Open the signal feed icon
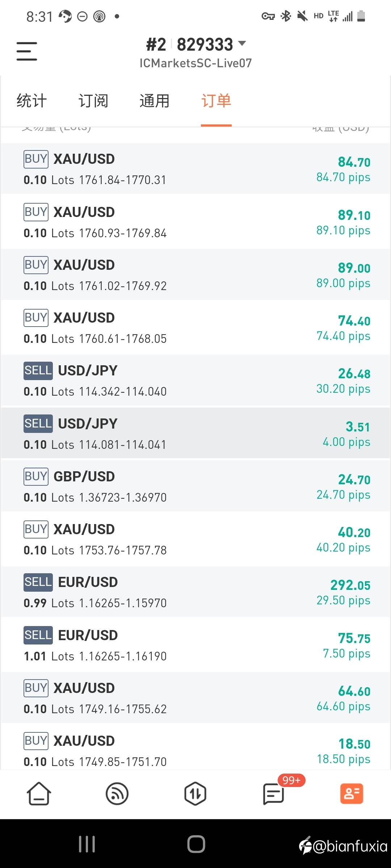Image resolution: width=391 pixels, height=868 pixels. point(117,794)
